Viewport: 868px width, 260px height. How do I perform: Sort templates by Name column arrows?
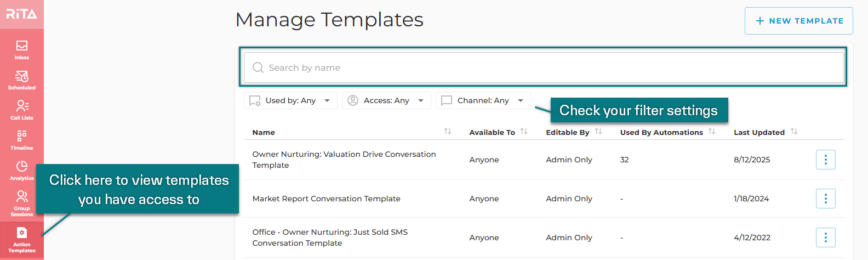click(448, 132)
